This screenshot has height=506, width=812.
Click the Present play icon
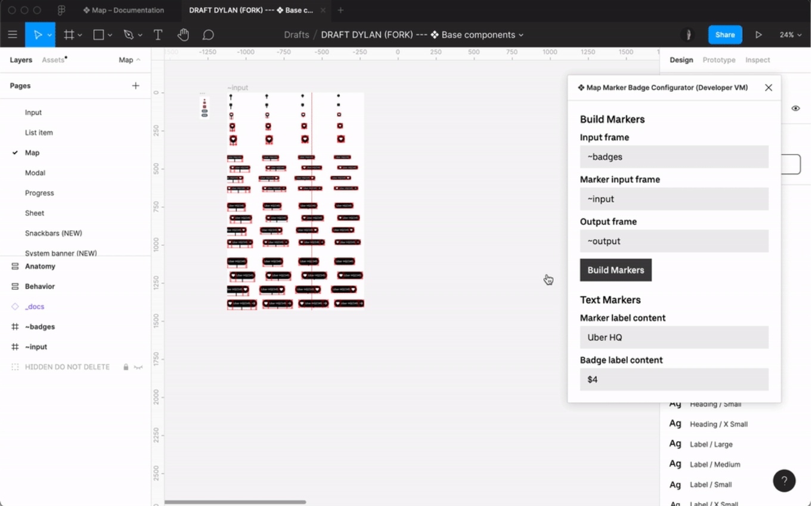pos(758,35)
